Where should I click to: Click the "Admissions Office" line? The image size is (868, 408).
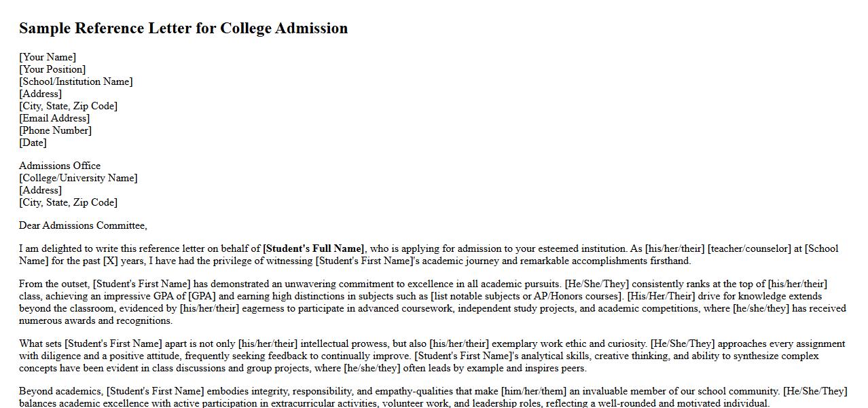(60, 166)
